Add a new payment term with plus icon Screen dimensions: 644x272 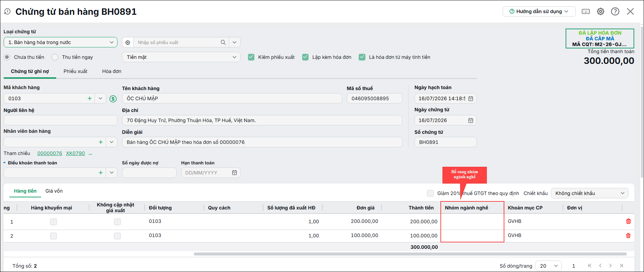pos(101,173)
